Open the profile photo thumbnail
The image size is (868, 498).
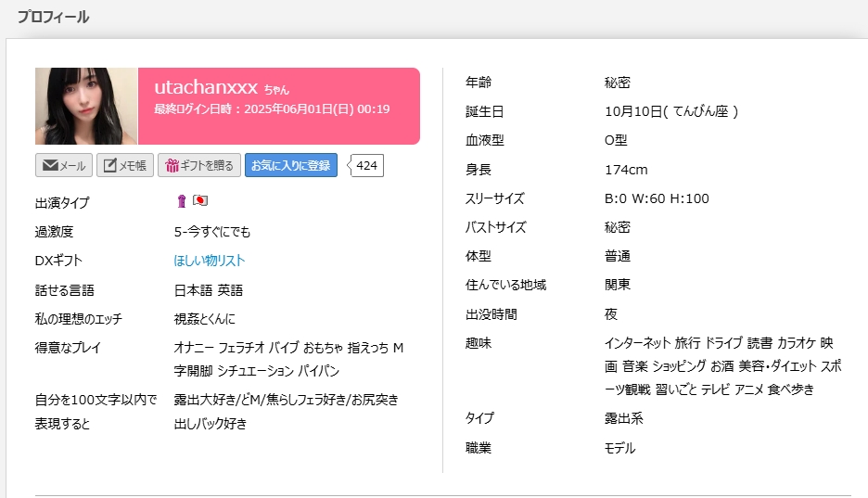86,107
